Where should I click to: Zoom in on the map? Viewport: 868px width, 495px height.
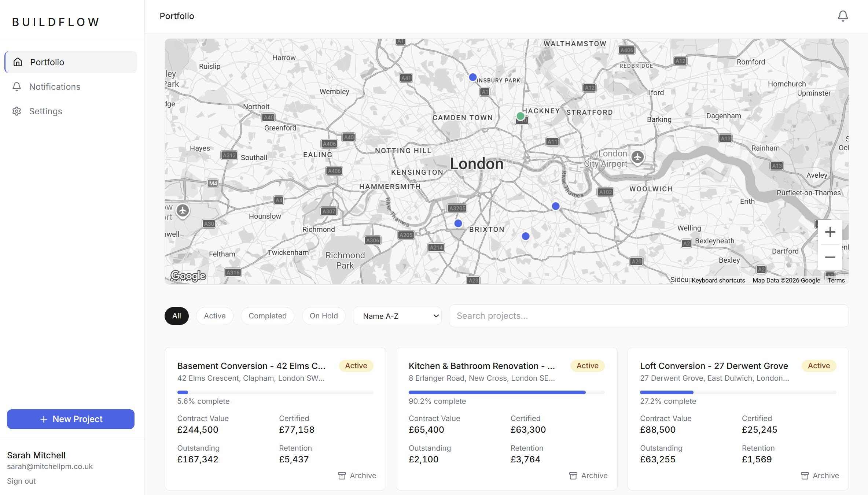pos(830,232)
